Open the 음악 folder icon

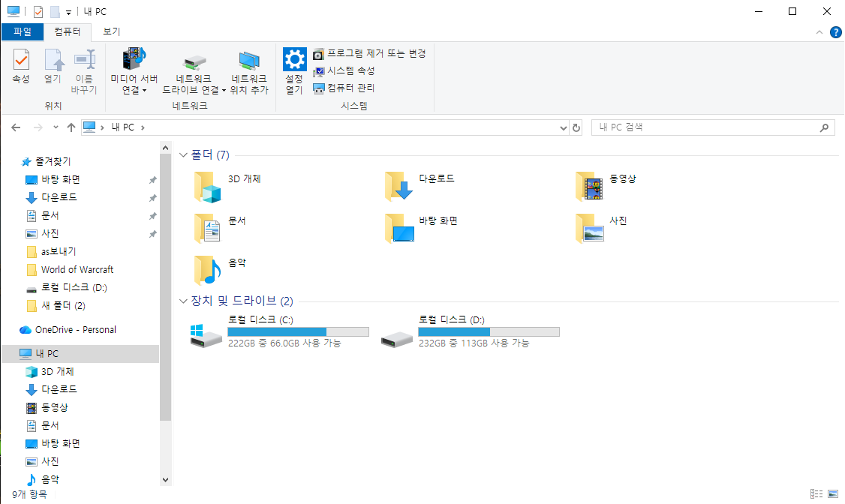tap(207, 270)
